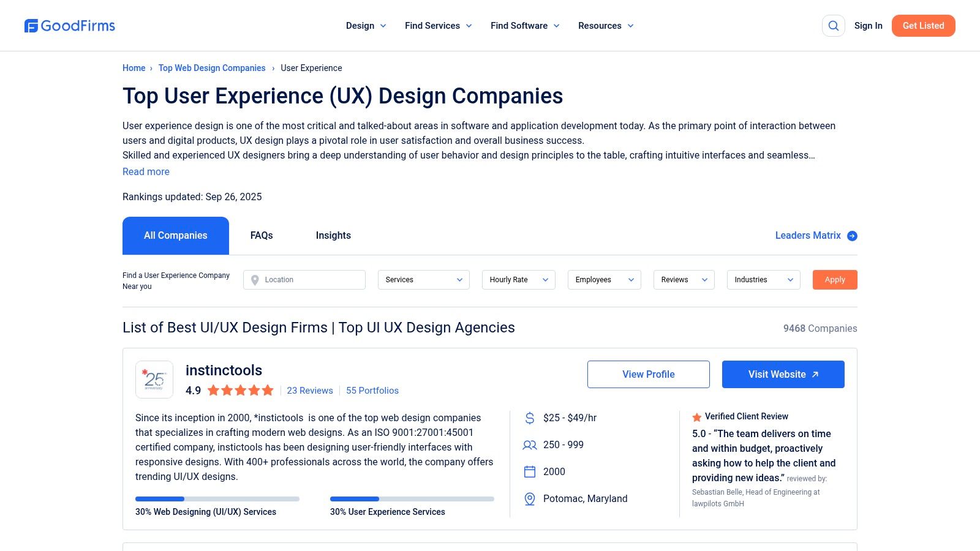The image size is (980, 551).
Task: Switch to the FAQs tab
Action: [262, 236]
